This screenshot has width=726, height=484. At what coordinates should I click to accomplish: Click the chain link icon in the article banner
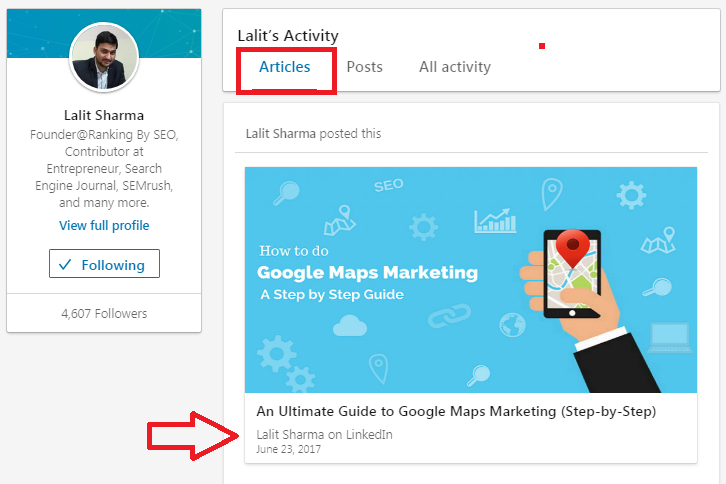[449, 315]
